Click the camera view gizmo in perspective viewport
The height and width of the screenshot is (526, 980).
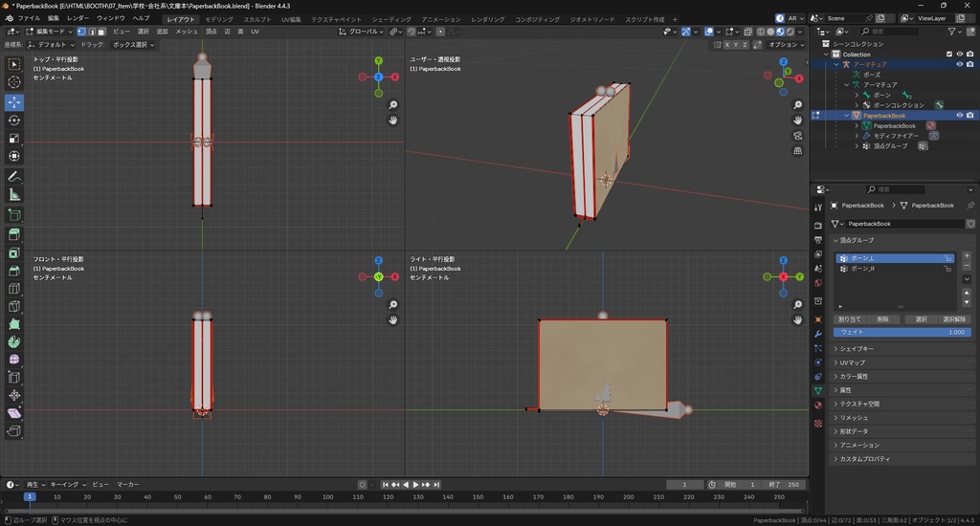tap(798, 136)
